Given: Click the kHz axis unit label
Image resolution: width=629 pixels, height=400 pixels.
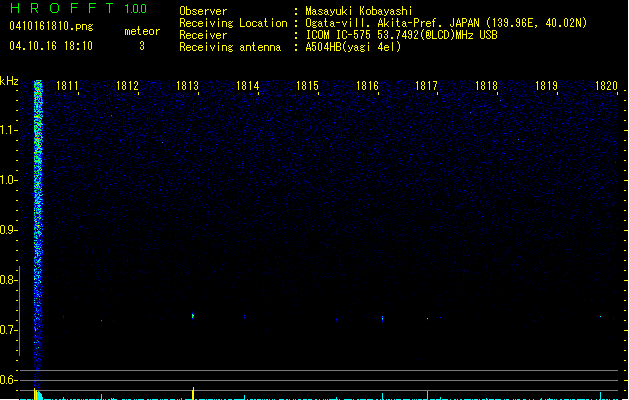Looking at the screenshot, I should click(9, 81).
